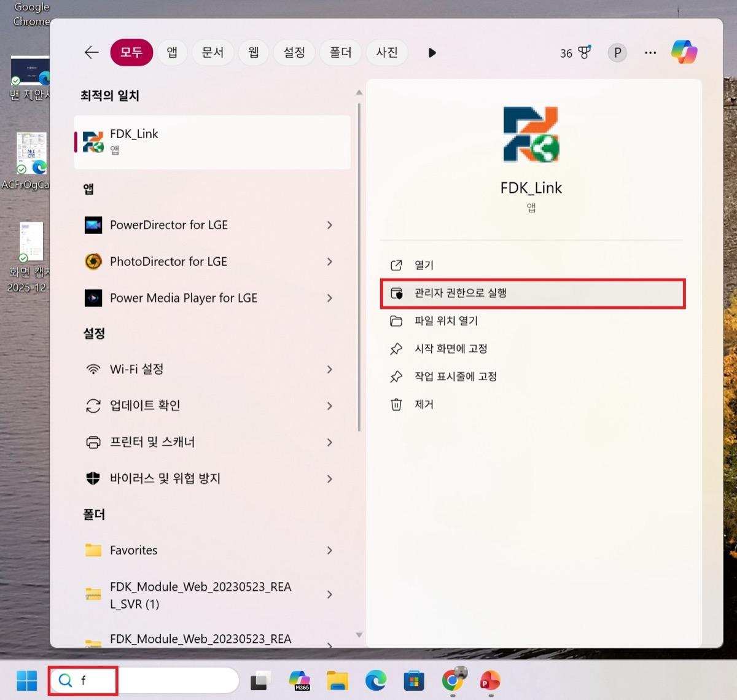Click the Microsoft Rewards icon showing 36 points

point(575,53)
